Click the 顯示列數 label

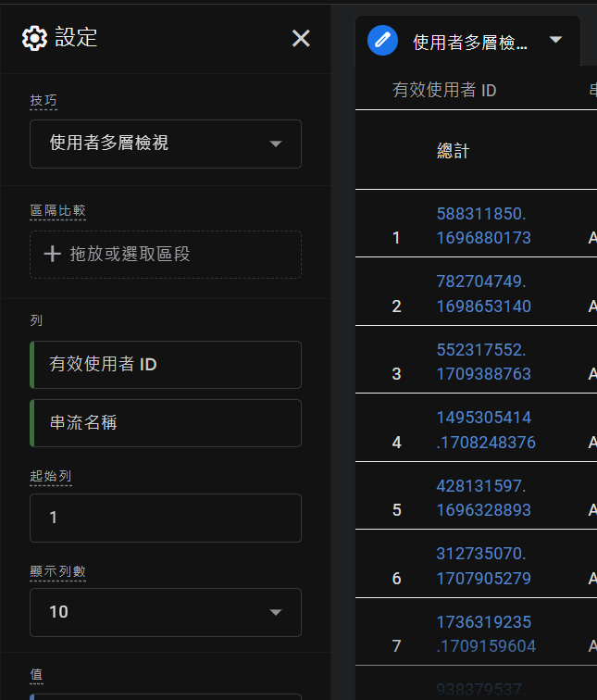coord(57,571)
